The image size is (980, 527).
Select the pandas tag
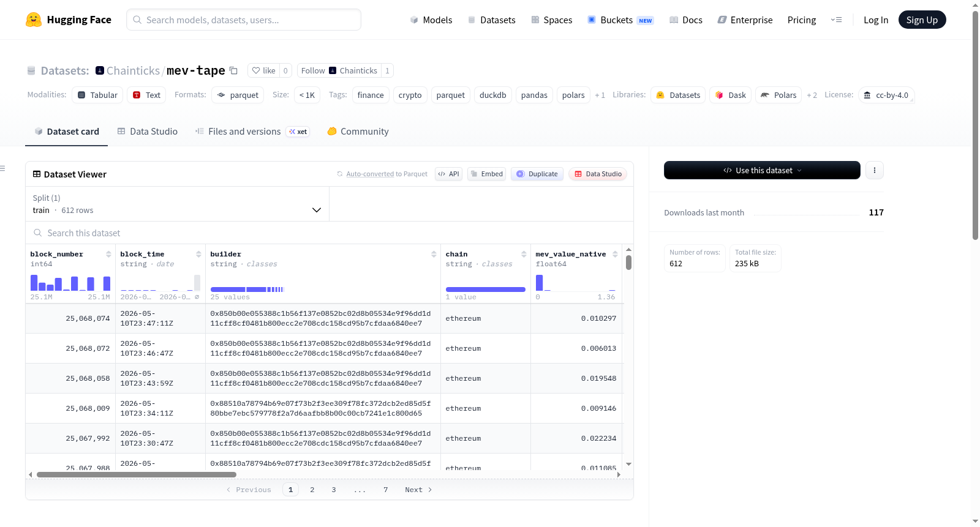(x=534, y=95)
